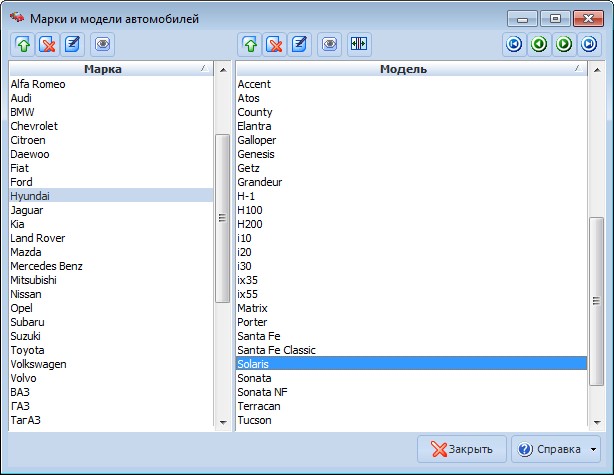Image resolution: width=614 pixels, height=475 pixels.
Task: Select brand Ford
Action: [111, 182]
